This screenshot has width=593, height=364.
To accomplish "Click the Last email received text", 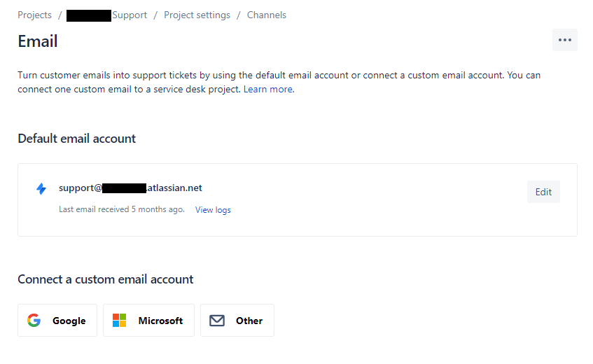I will point(122,209).
